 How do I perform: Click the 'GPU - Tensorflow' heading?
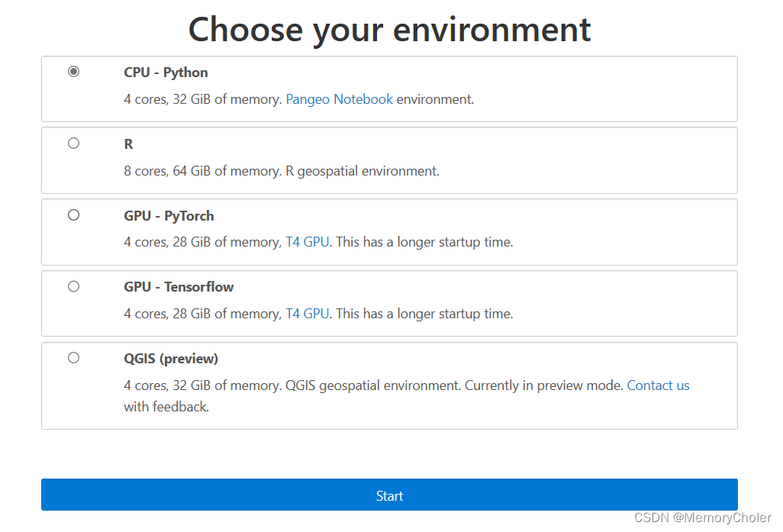point(179,287)
